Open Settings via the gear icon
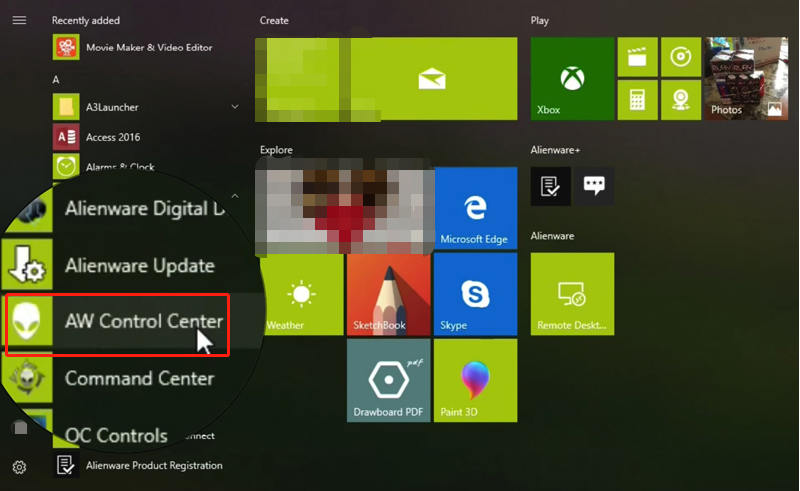 click(19, 467)
